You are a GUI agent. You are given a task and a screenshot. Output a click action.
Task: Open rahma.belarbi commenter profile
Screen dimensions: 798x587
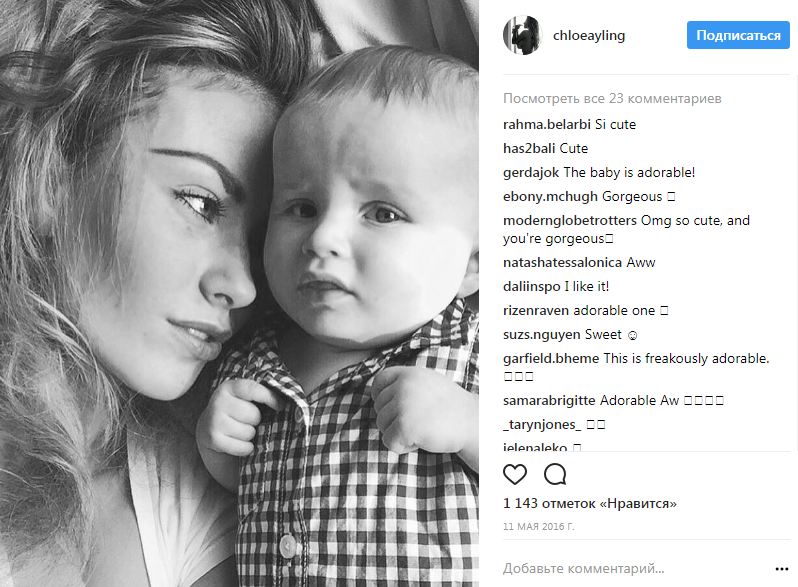[x=547, y=124]
